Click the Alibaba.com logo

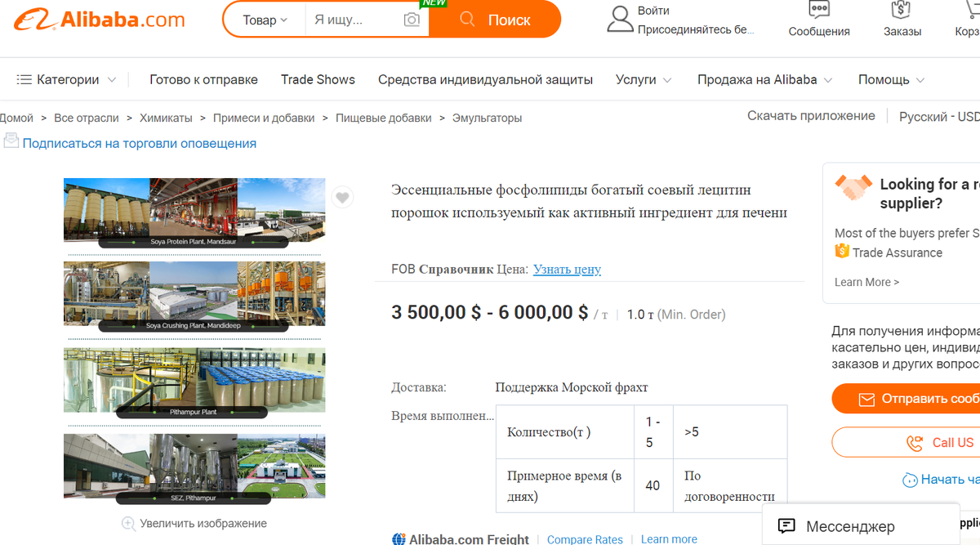(100, 20)
